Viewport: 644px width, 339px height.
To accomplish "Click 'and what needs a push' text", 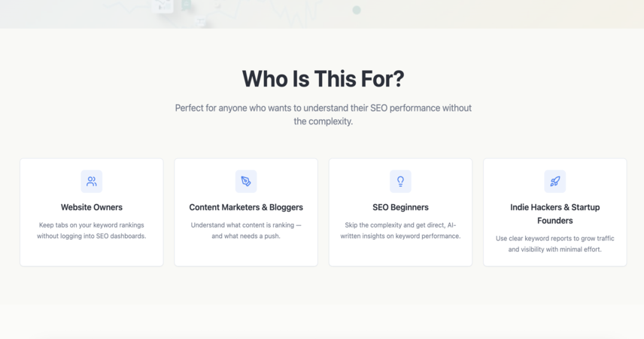I will point(246,236).
